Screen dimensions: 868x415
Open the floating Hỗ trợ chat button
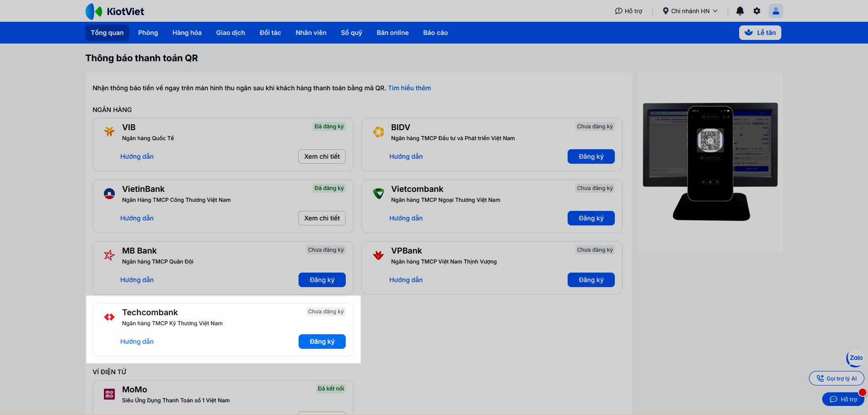point(843,399)
